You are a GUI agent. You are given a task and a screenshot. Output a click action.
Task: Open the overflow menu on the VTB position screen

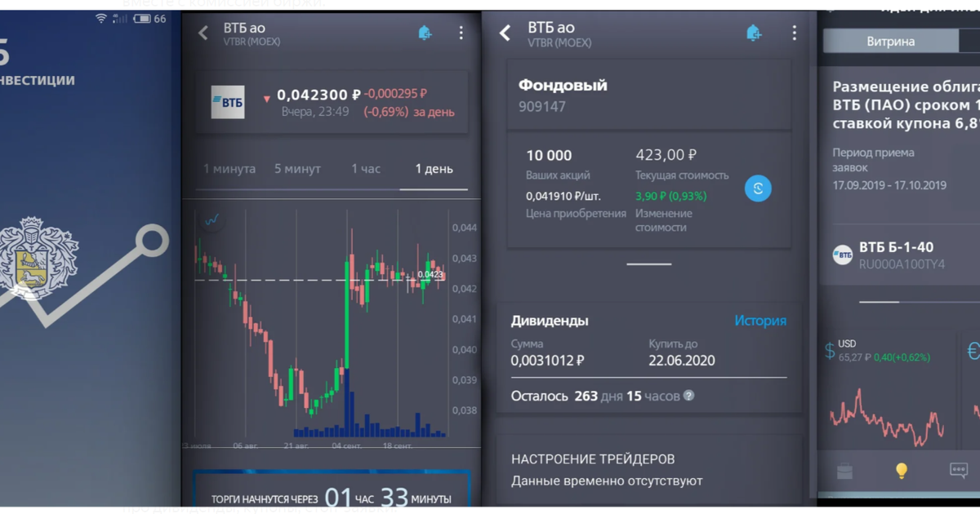pyautogui.click(x=794, y=33)
